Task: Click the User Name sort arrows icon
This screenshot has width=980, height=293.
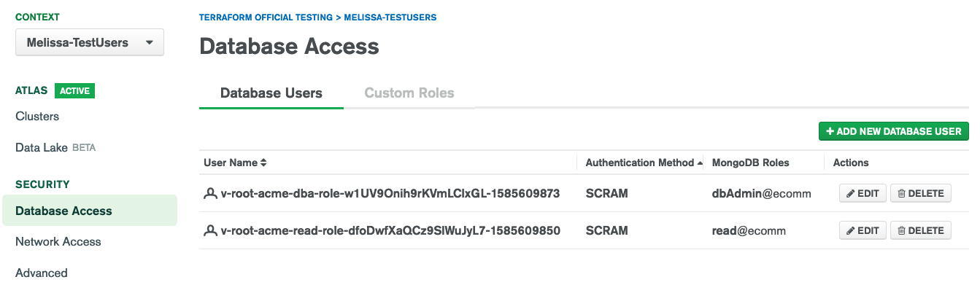Action: pos(263,163)
